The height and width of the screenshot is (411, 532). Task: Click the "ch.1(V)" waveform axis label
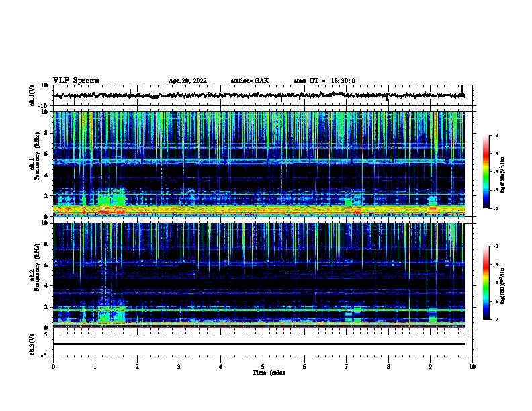click(32, 95)
